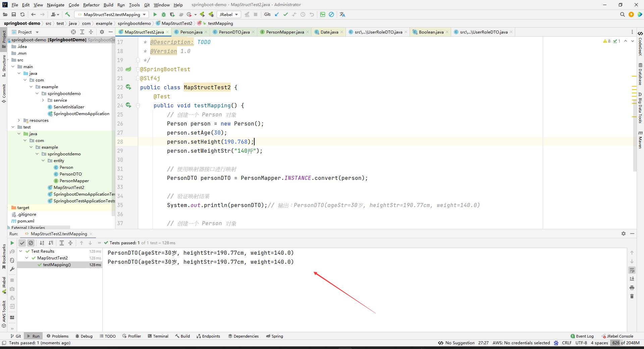Screen dimensions: 644x349
Task: Open the Navigate menu
Action: pos(55,5)
